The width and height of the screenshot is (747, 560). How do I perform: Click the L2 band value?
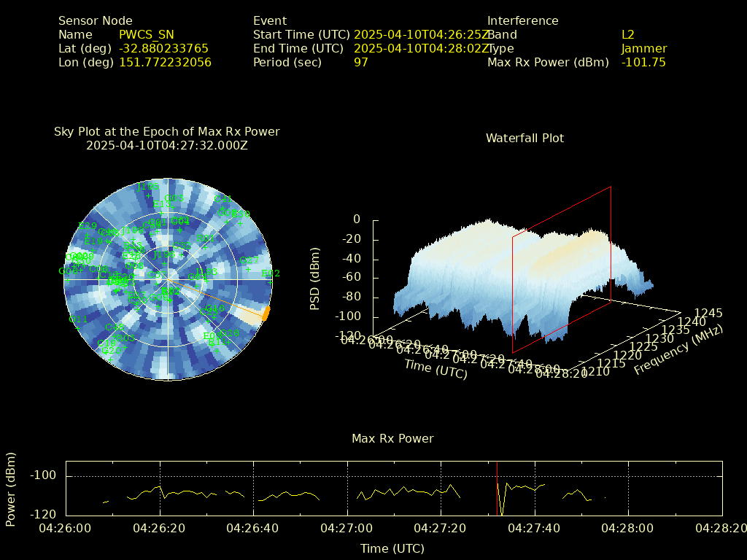(627, 35)
